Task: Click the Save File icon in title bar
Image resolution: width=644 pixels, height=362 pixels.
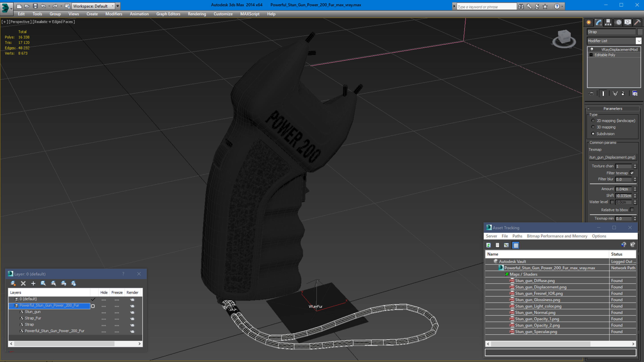Action: [x=35, y=6]
